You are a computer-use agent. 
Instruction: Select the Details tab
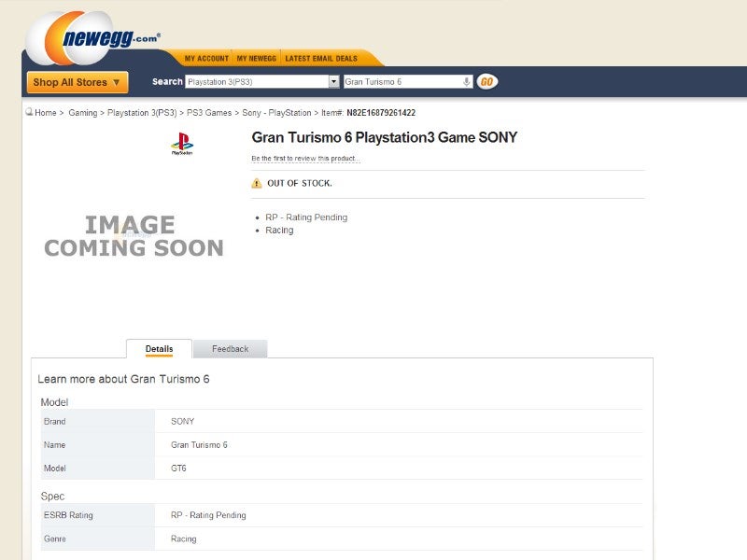[x=159, y=349]
